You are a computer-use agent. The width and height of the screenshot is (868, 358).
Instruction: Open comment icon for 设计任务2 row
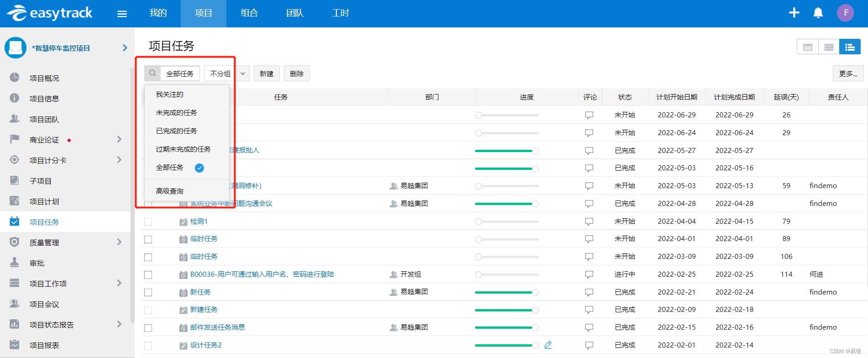[x=589, y=345]
